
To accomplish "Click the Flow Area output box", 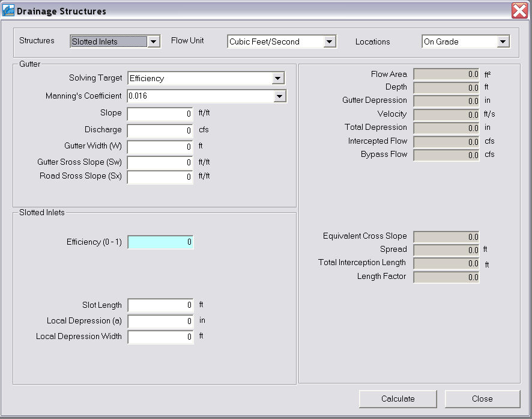I will point(446,75).
